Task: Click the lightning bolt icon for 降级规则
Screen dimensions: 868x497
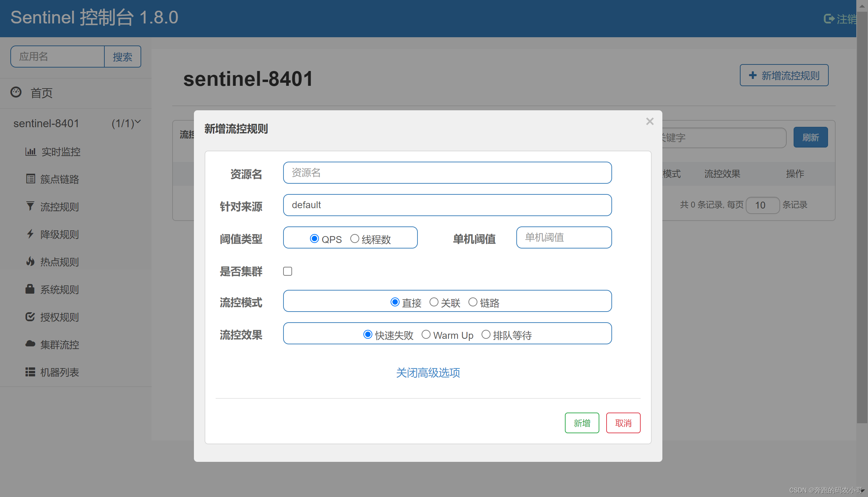Action: pyautogui.click(x=30, y=234)
